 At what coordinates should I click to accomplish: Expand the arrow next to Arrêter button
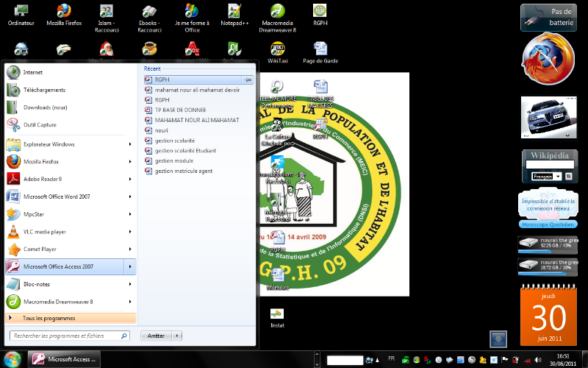click(x=177, y=336)
